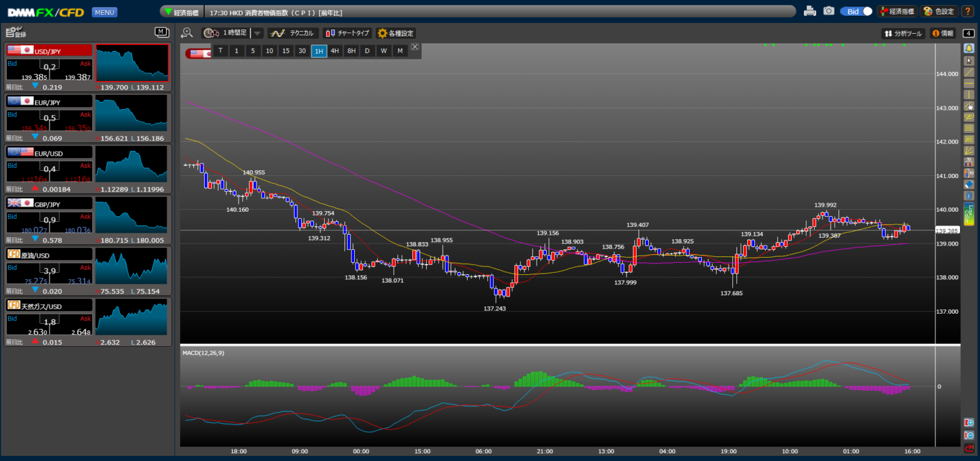Click the trash can delete tool
The width and height of the screenshot is (980, 461).
(x=969, y=196)
